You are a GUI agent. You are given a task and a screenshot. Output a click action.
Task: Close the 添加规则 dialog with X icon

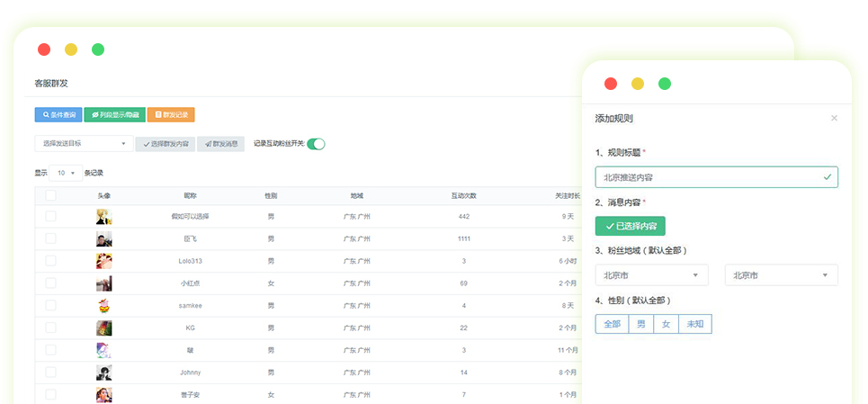coord(834,118)
